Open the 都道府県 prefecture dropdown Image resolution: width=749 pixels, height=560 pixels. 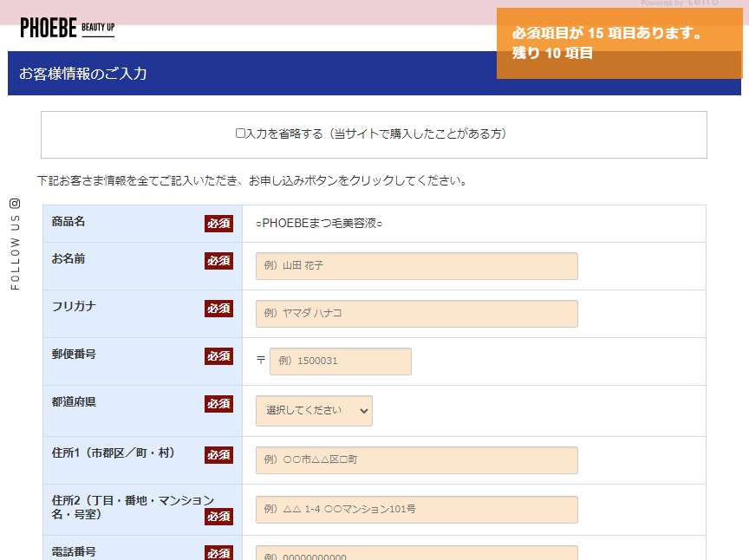(x=314, y=410)
